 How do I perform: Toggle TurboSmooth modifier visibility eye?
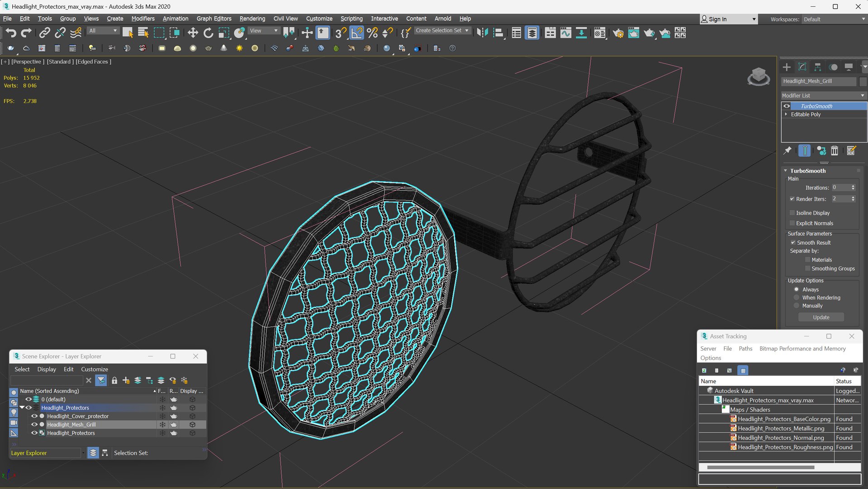[787, 106]
